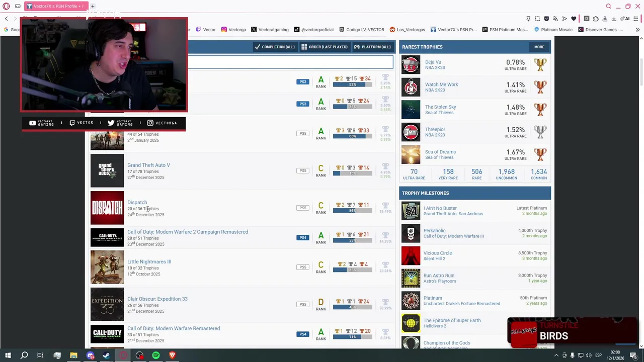Viewport: 644px width, 362px height.
Task: Open the Vectorga Instagram bookmark
Action: 233,30
